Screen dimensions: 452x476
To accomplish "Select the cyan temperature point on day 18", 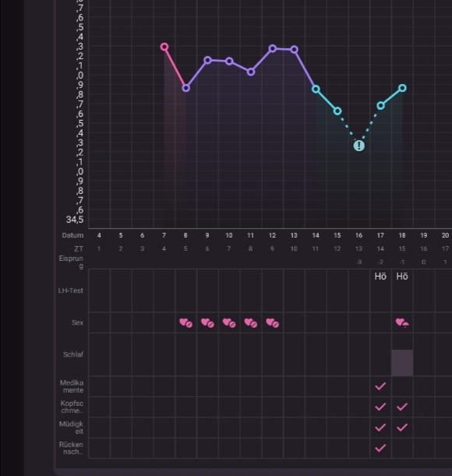I will [402, 88].
